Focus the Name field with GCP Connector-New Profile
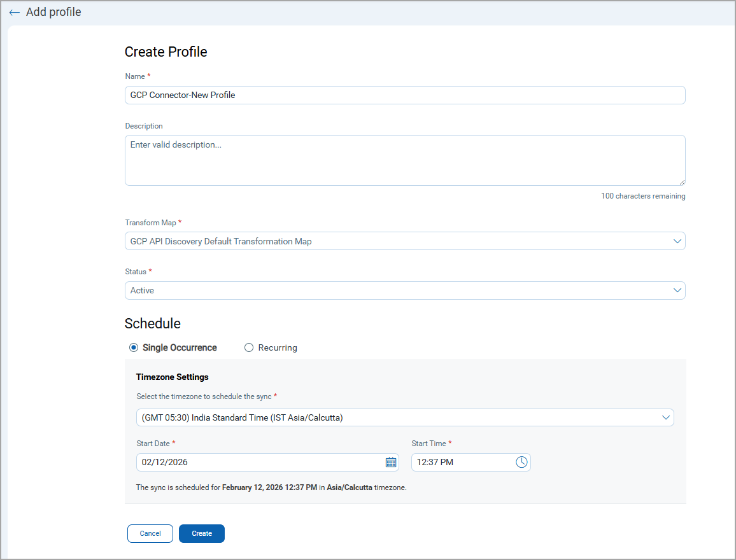The height and width of the screenshot is (560, 736). tap(405, 95)
